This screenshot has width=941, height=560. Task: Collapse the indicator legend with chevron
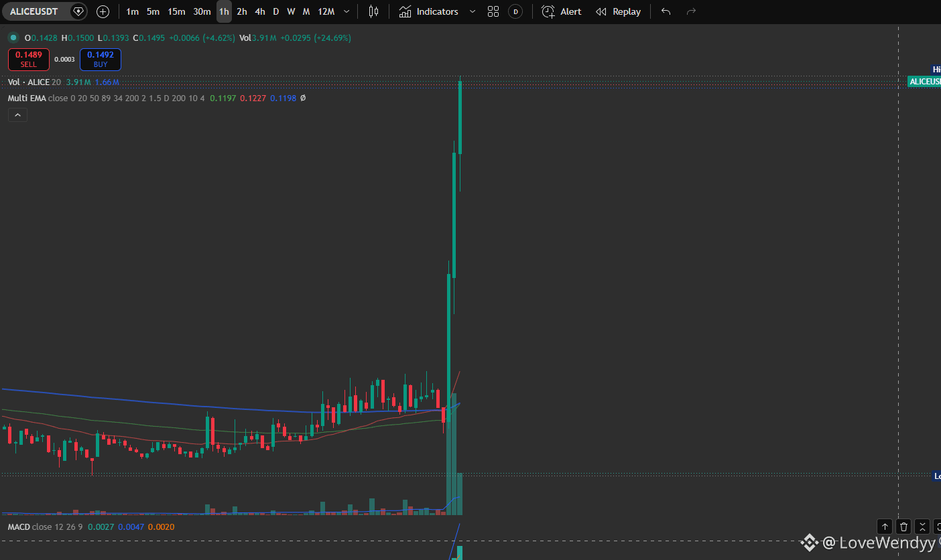coord(17,115)
